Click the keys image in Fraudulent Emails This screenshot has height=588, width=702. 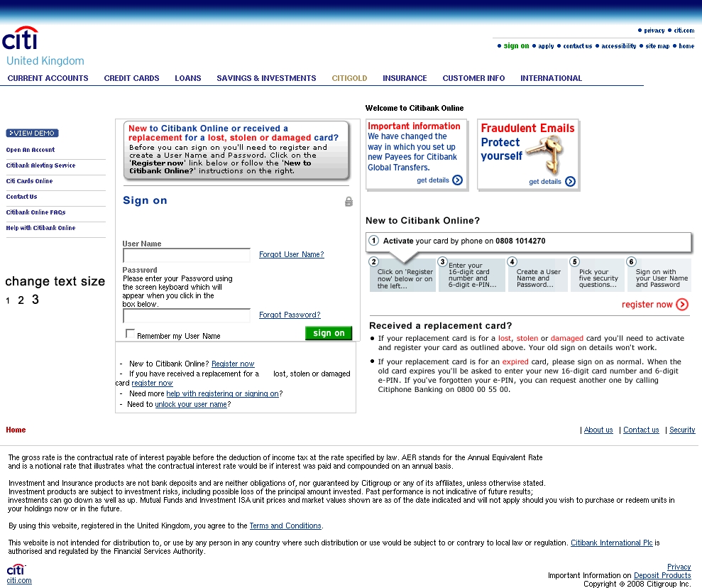pos(547,155)
